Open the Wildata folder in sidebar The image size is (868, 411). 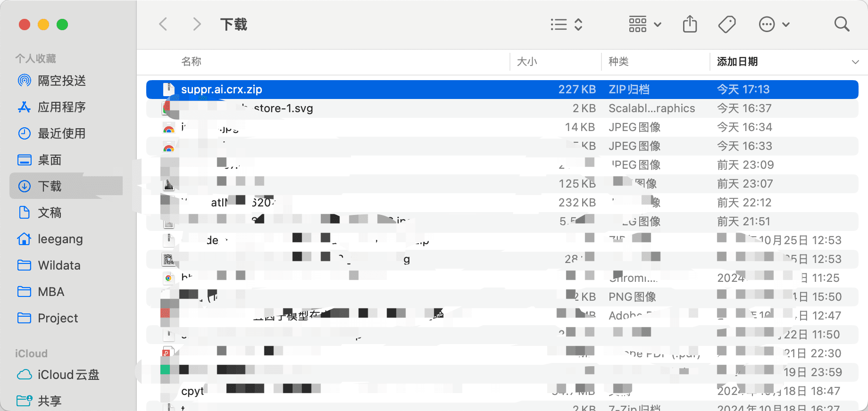pos(59,265)
